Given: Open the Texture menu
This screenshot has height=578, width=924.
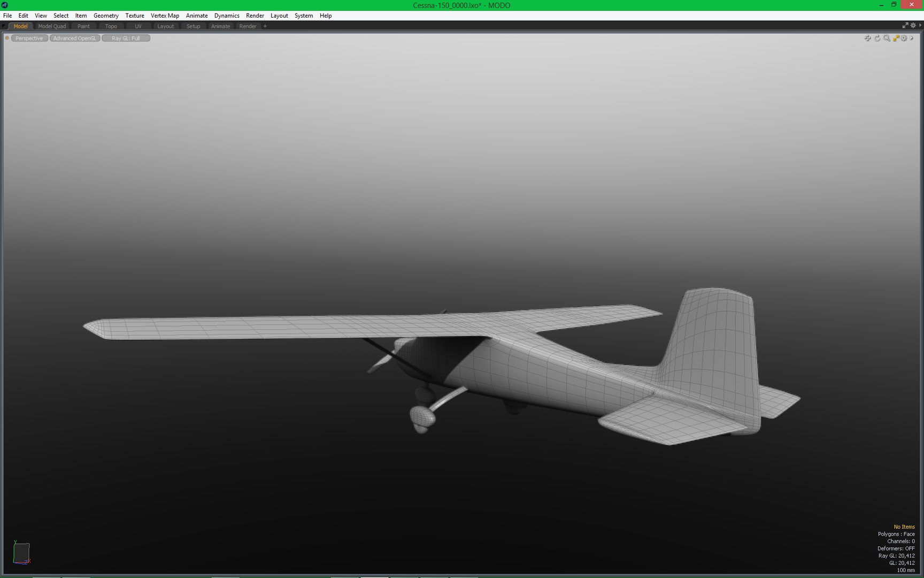Looking at the screenshot, I should [135, 16].
